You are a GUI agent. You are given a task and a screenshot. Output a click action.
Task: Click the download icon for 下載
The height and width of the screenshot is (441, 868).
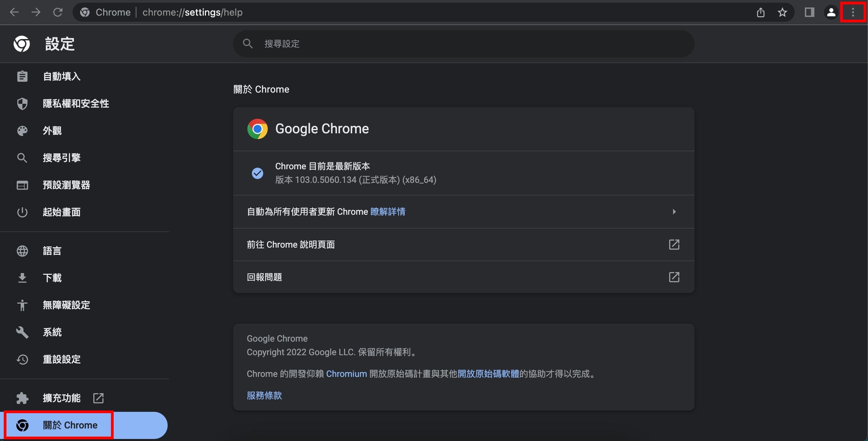coord(22,278)
